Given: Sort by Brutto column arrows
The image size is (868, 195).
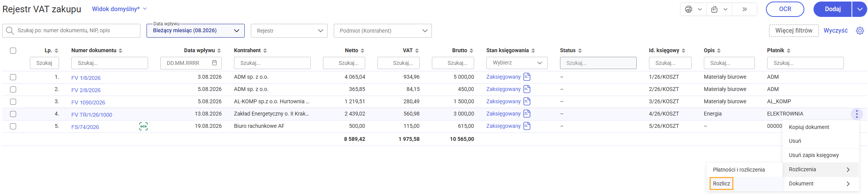Looking at the screenshot, I should tap(471, 51).
